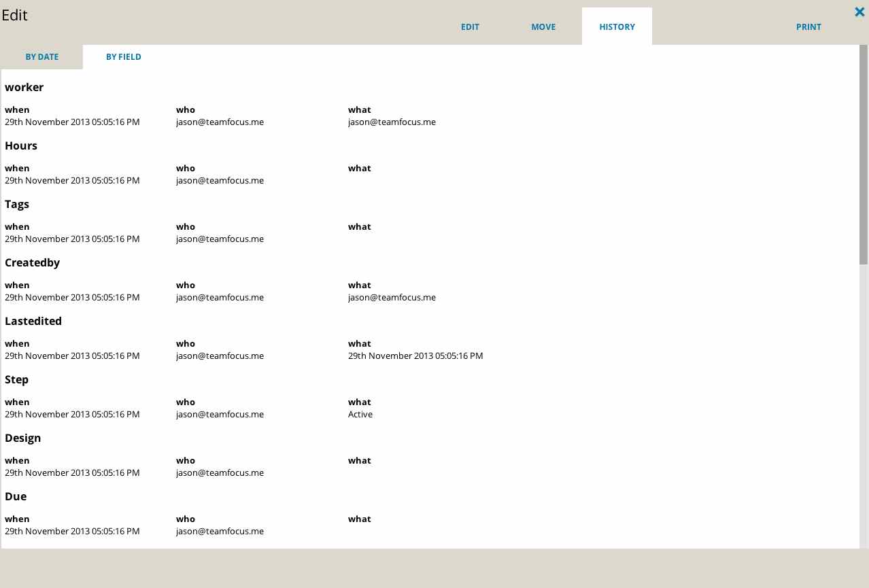Click the Lastedited 'what' timestamp value

click(415, 356)
